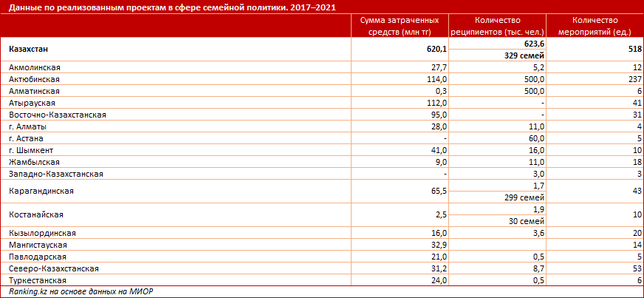The height and width of the screenshot is (298, 644).
Task: Click the "329 семей" cell
Action: click(x=524, y=55)
